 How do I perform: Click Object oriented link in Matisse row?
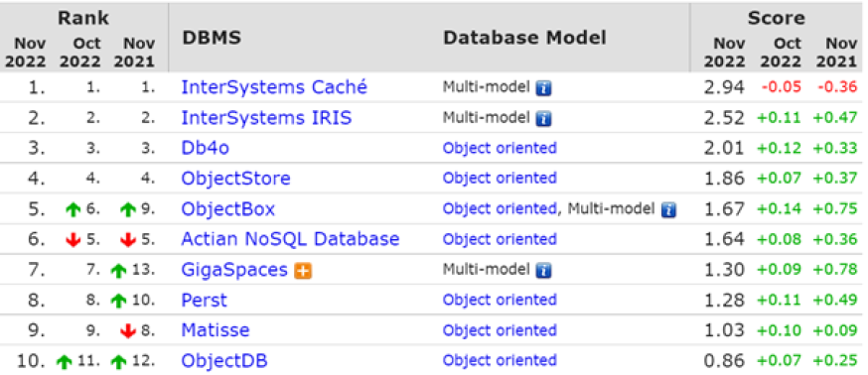pos(500,330)
